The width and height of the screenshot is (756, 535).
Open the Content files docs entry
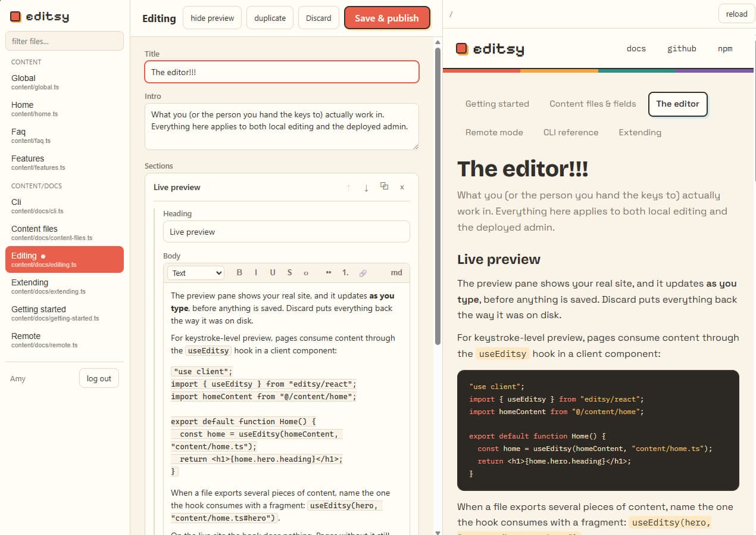pos(64,233)
